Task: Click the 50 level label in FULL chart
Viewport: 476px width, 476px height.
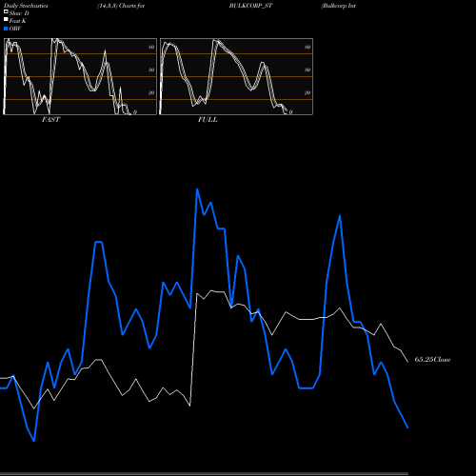Action: 307,69
